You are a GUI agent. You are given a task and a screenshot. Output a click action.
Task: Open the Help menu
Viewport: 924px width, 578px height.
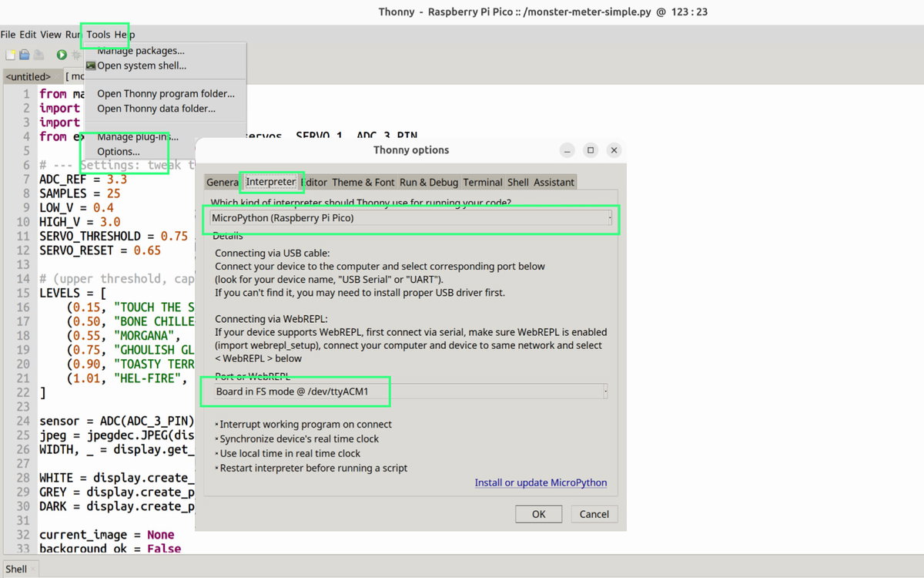tap(125, 34)
